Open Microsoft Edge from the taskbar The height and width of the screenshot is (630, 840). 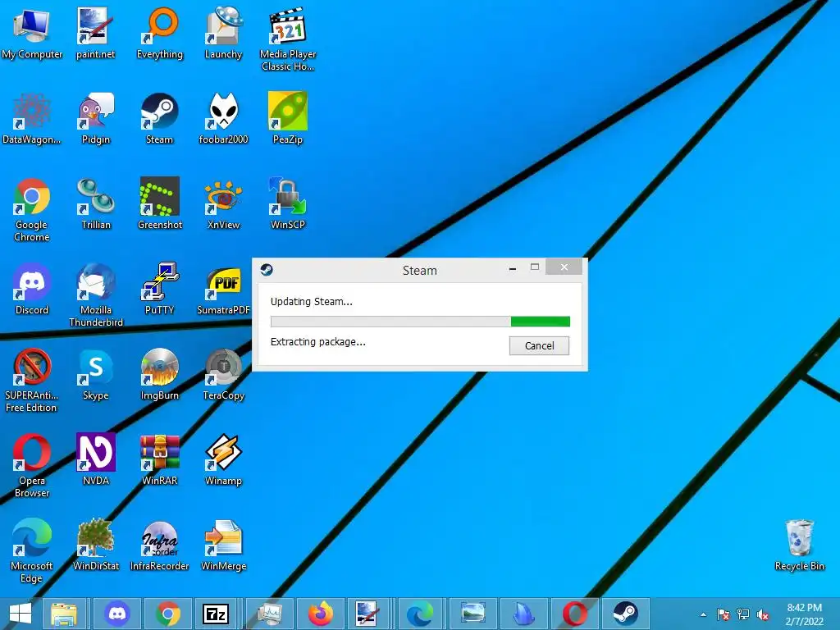421,614
